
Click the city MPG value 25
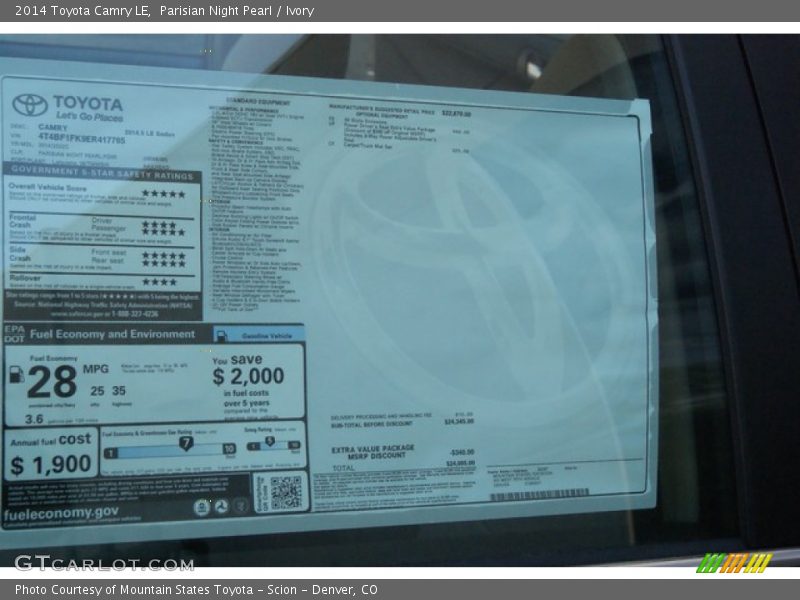coord(97,391)
